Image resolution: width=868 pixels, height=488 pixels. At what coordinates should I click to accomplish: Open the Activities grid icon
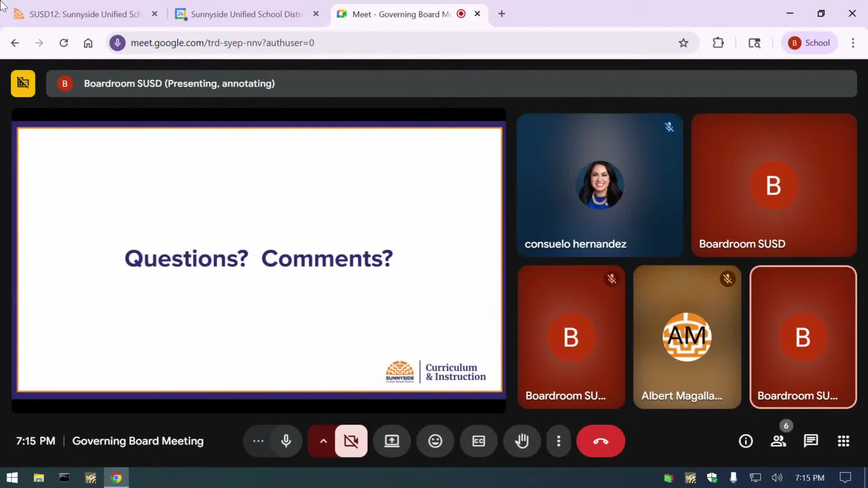click(843, 441)
